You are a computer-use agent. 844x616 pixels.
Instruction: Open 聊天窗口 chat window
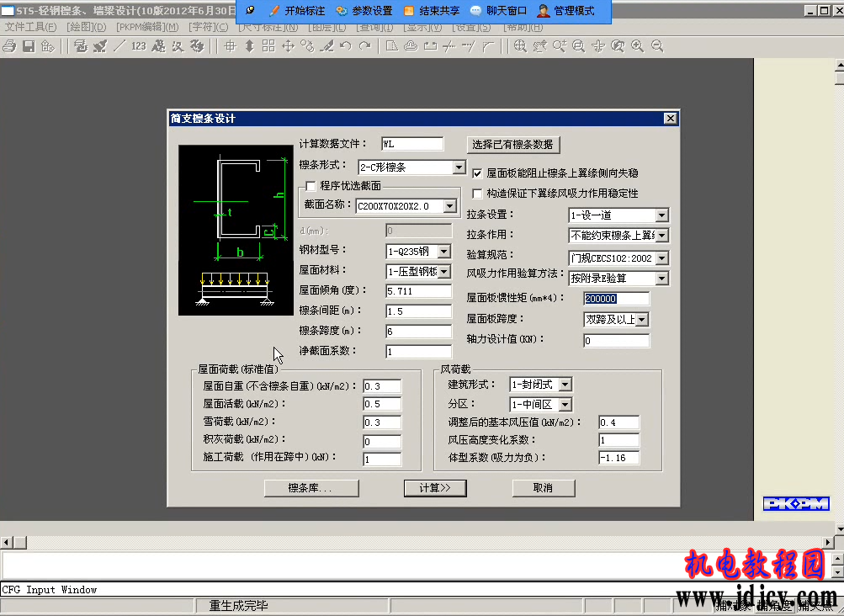pyautogui.click(x=498, y=11)
